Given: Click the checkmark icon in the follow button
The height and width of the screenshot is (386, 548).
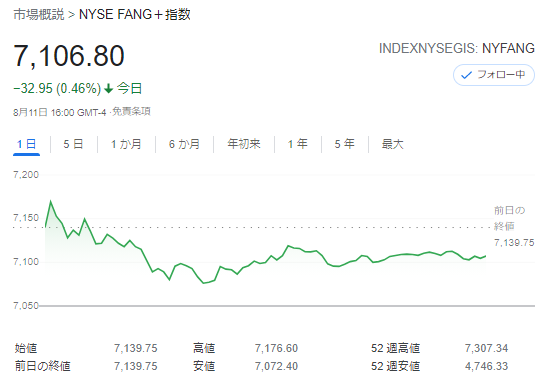Looking at the screenshot, I should [x=466, y=75].
